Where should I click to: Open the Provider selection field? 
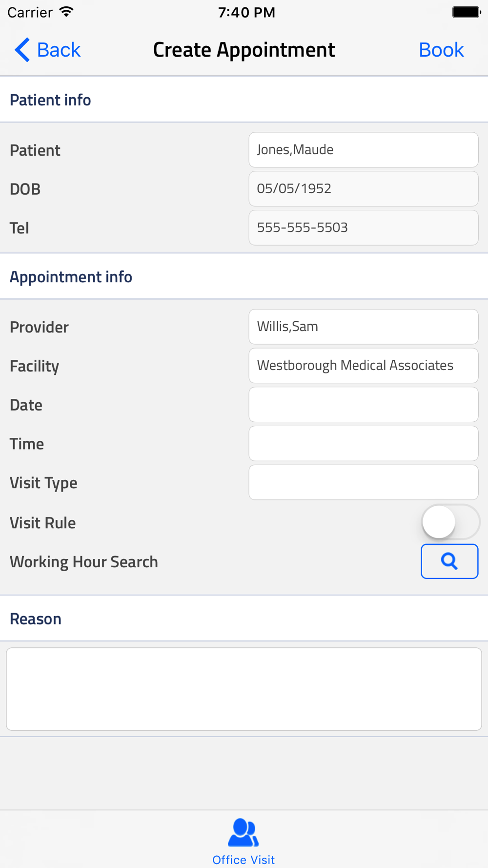pyautogui.click(x=363, y=327)
